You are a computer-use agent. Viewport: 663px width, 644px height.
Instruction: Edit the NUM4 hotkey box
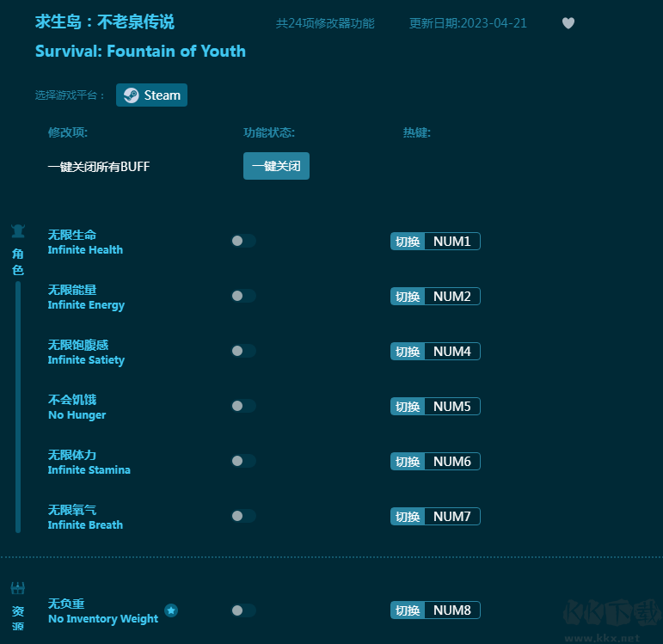coord(451,352)
